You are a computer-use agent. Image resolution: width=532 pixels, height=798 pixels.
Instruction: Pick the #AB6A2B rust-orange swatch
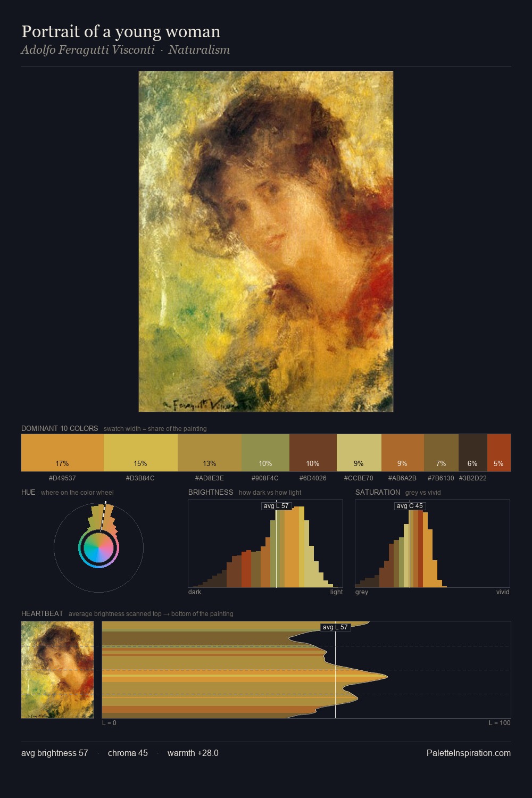click(403, 453)
